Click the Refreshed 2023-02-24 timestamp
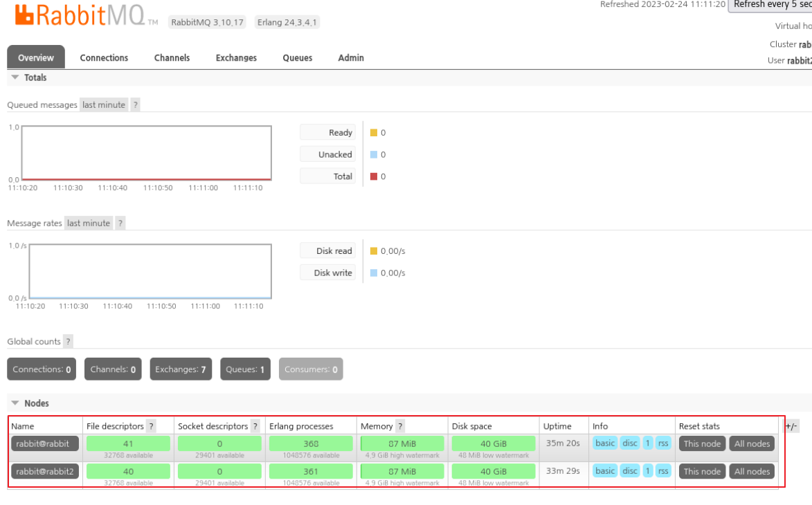Image resolution: width=812 pixels, height=505 pixels. point(663,4)
